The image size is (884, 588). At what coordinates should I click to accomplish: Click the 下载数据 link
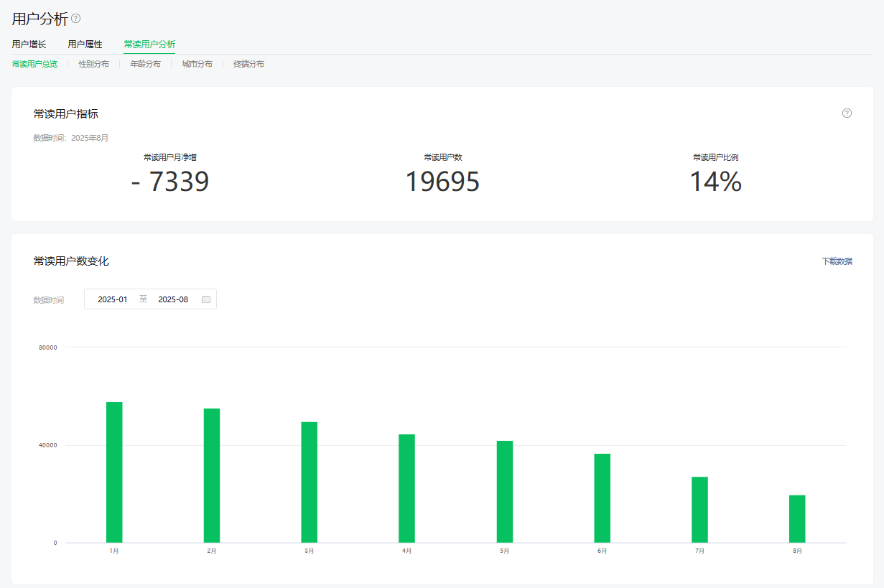pos(837,261)
